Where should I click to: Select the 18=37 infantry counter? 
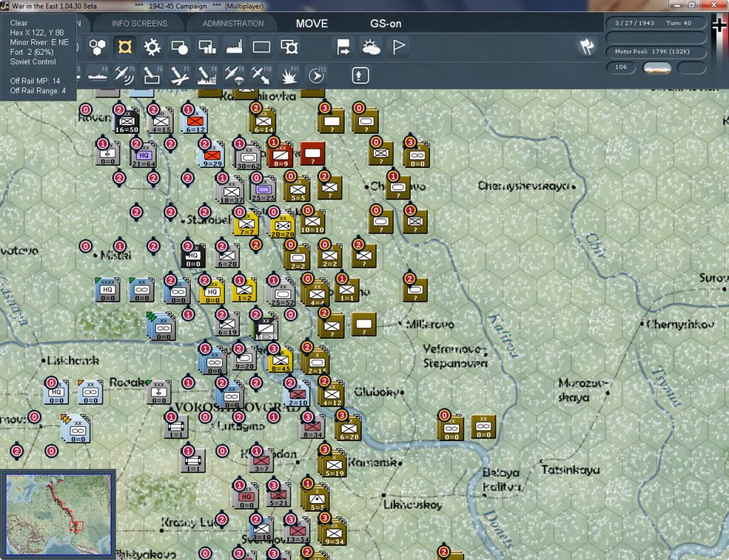(x=231, y=191)
